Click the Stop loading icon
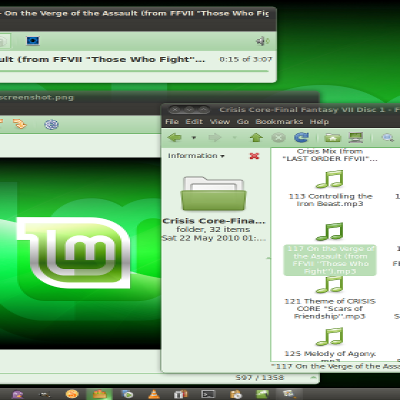400x400 pixels. (x=278, y=137)
